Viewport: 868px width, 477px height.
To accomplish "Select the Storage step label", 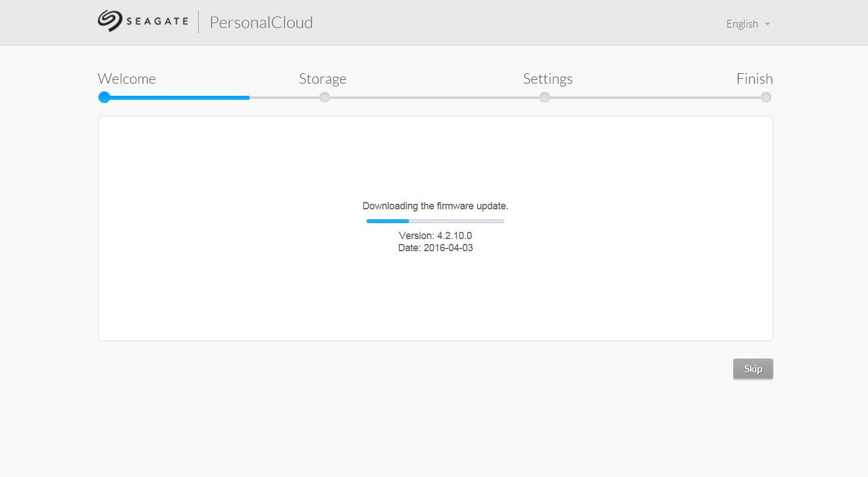I will tap(323, 79).
